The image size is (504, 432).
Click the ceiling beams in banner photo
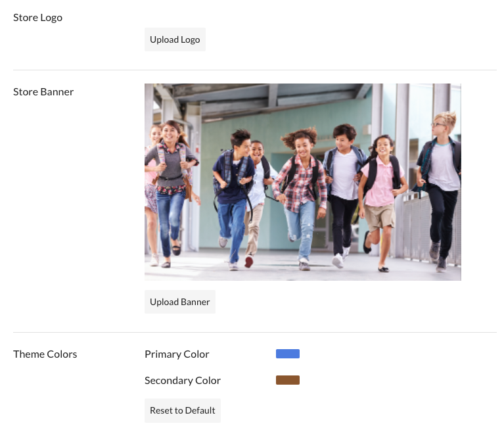pos(263,94)
